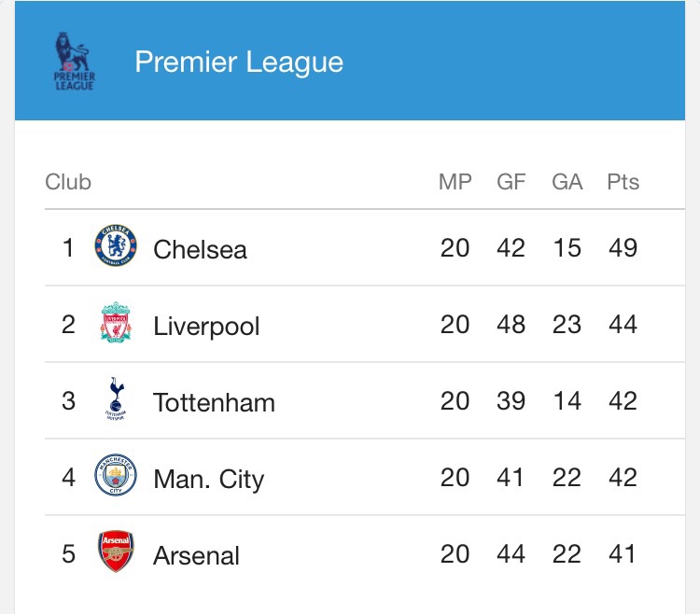
Task: Click Liverpool's 48 goals-for value
Action: pyautogui.click(x=511, y=325)
